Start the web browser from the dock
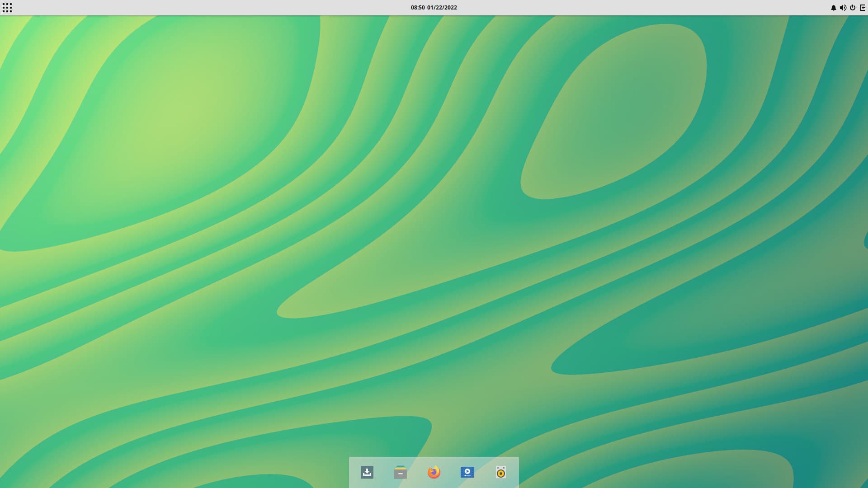Viewport: 868px width, 488px height. coord(434,472)
